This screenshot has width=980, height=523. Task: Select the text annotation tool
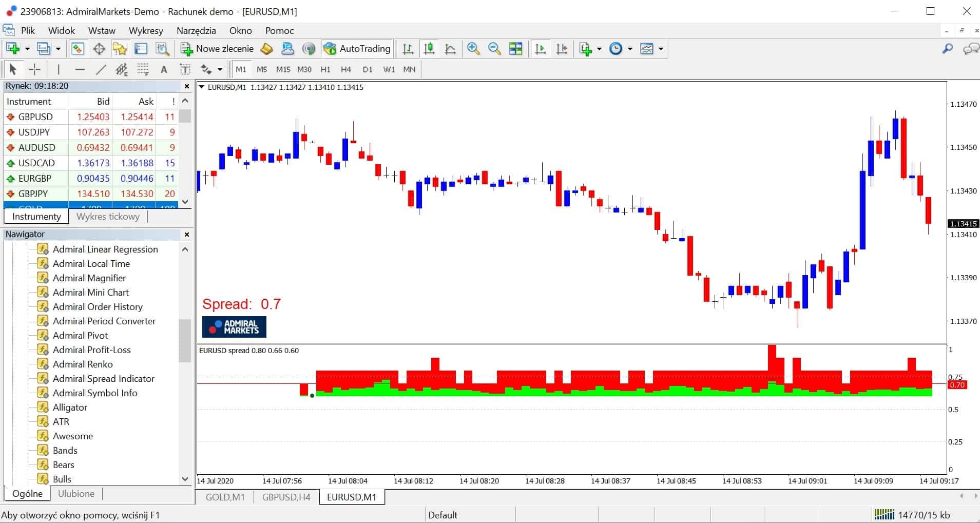[x=164, y=69]
